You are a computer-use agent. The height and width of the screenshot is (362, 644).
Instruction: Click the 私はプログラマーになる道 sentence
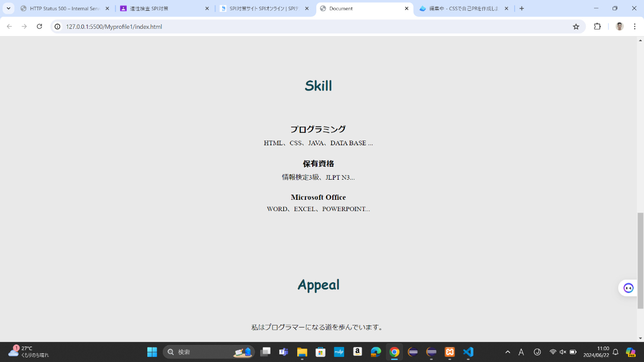318,327
